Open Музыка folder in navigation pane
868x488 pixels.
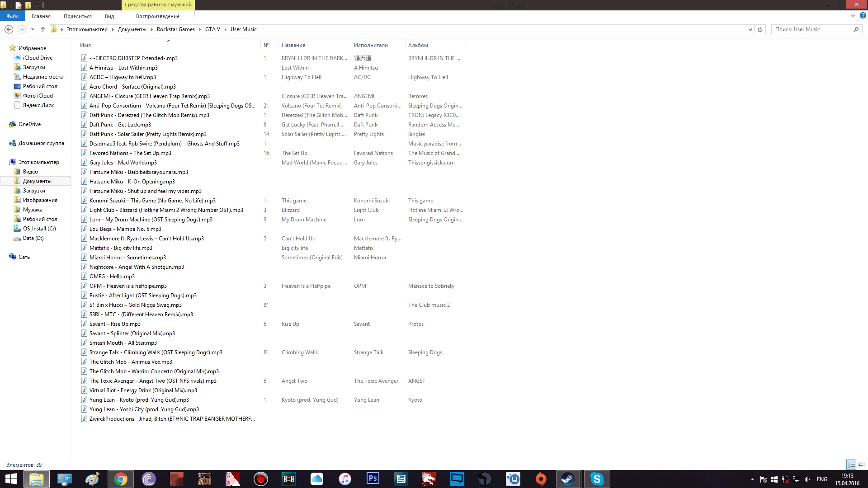point(33,210)
